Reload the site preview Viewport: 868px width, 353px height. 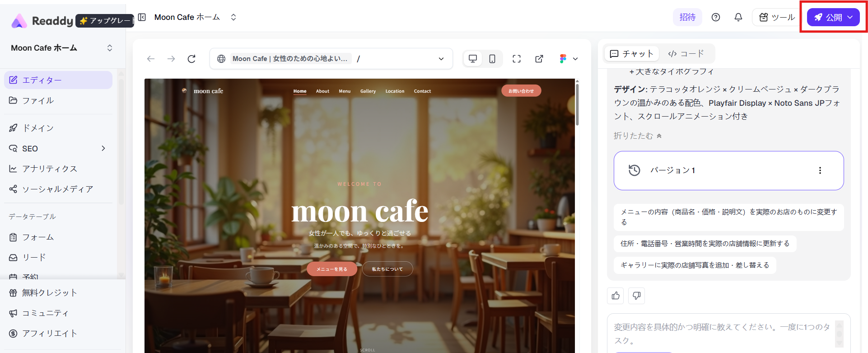191,59
